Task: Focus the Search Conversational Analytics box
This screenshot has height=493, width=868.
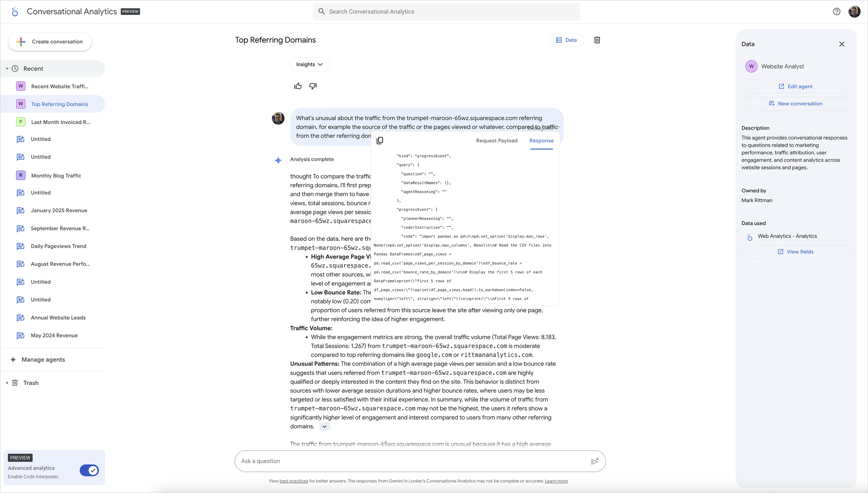Action: click(x=446, y=11)
